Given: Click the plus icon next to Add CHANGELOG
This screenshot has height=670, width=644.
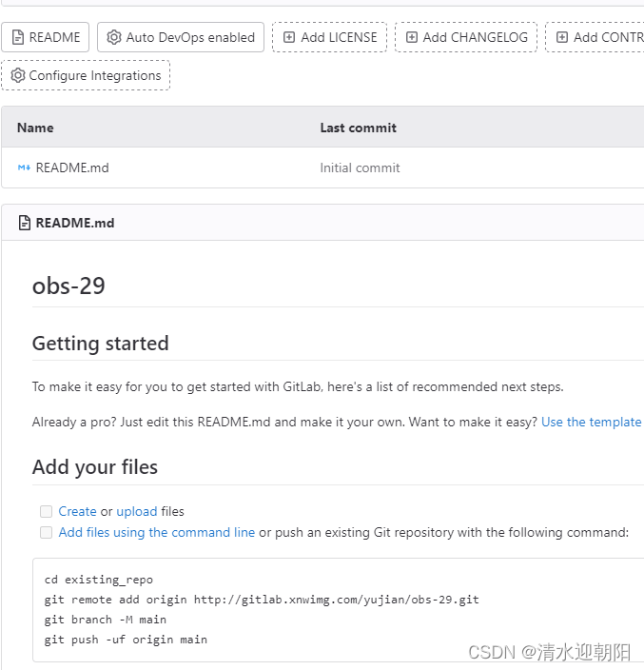Looking at the screenshot, I should [x=411, y=38].
